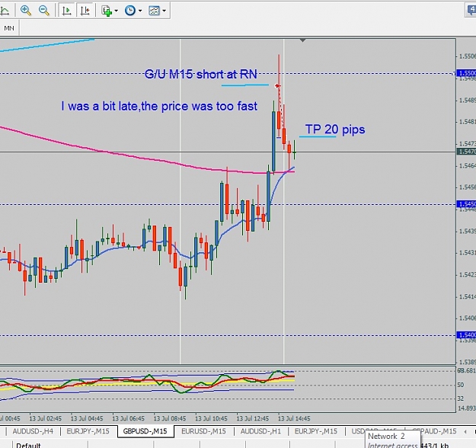Click the 13 Jul 08:45 time axis label
Image resolution: width=476 pixels, height=448 pixels.
click(x=170, y=418)
